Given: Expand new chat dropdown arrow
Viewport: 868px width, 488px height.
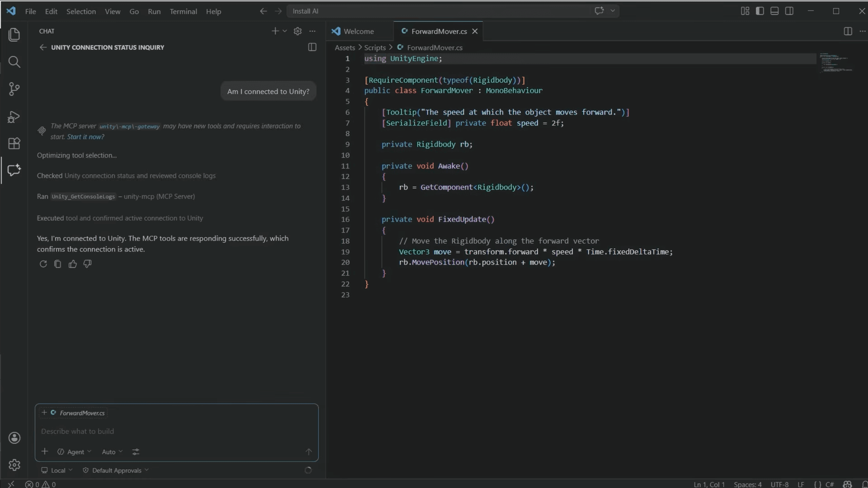Looking at the screenshot, I should tap(285, 31).
